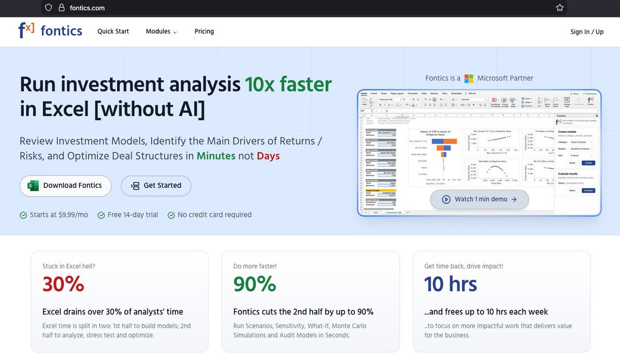Click 'Do more faster!' text
Image resolution: width=620 pixels, height=364 pixels.
click(x=255, y=266)
